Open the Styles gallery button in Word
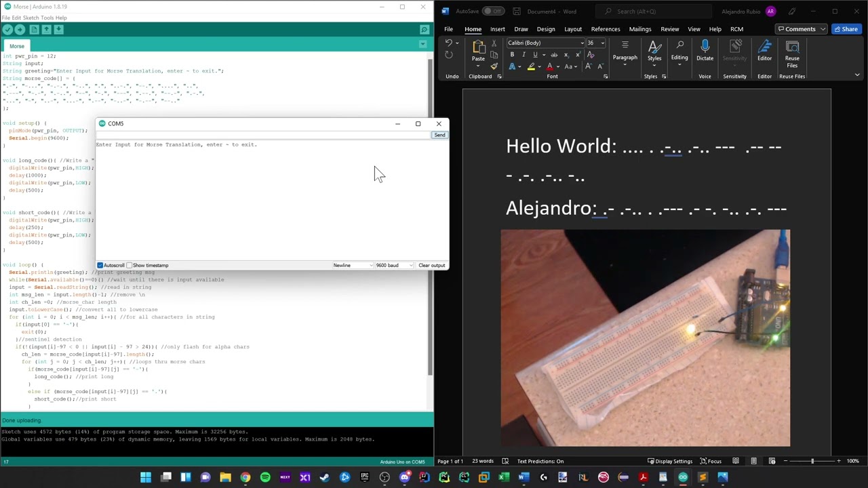This screenshot has height=488, width=868. coord(654,52)
